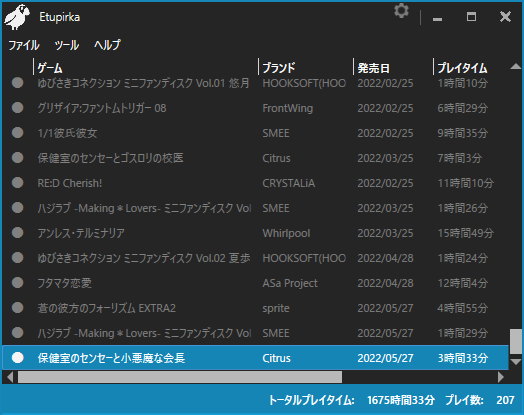Click playtime 11時間10分 cell
The height and width of the screenshot is (415, 524).
pos(466,183)
